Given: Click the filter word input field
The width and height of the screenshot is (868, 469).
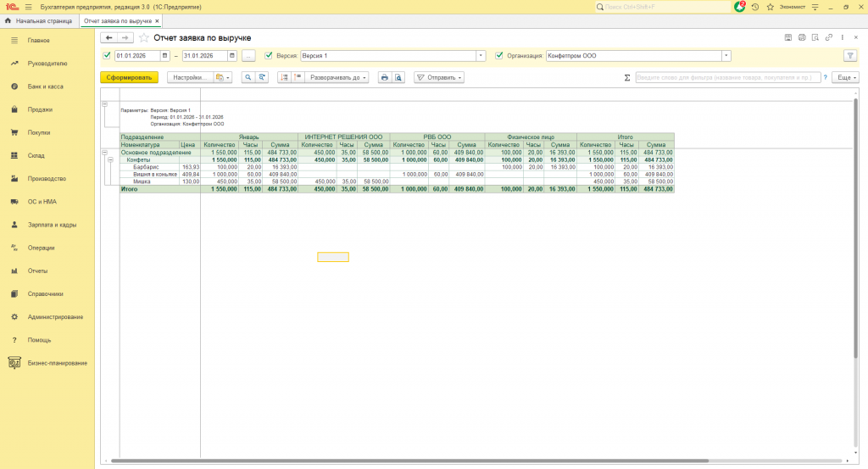Looking at the screenshot, I should point(727,77).
